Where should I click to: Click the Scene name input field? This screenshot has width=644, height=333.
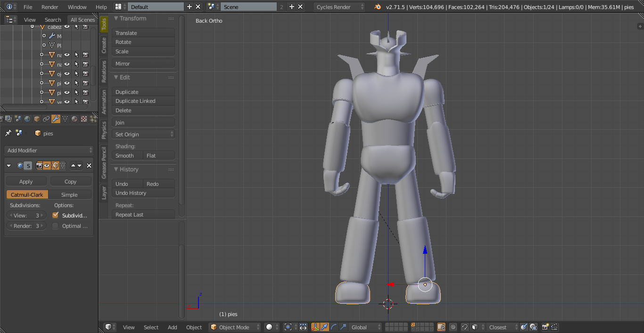pyautogui.click(x=249, y=7)
